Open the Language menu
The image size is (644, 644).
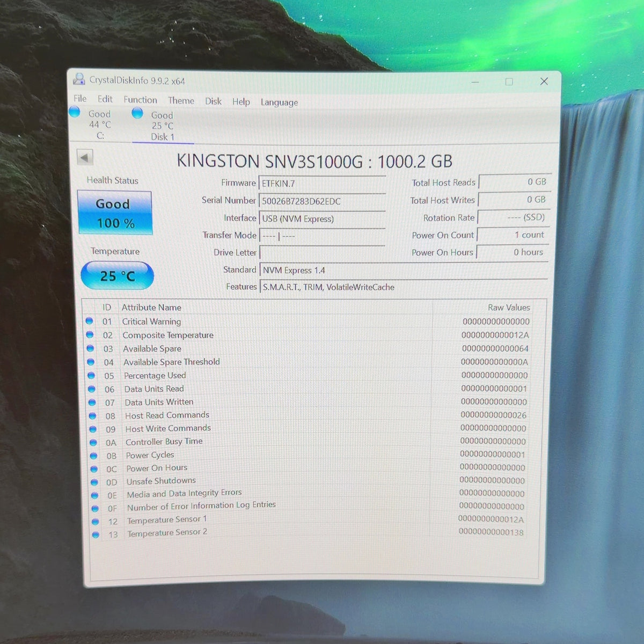(279, 102)
